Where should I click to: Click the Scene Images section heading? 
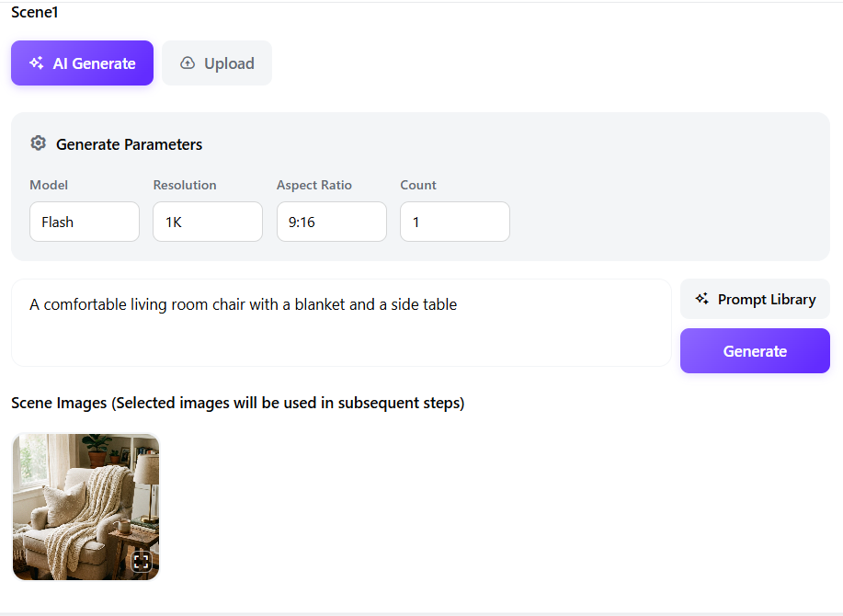[x=237, y=403]
